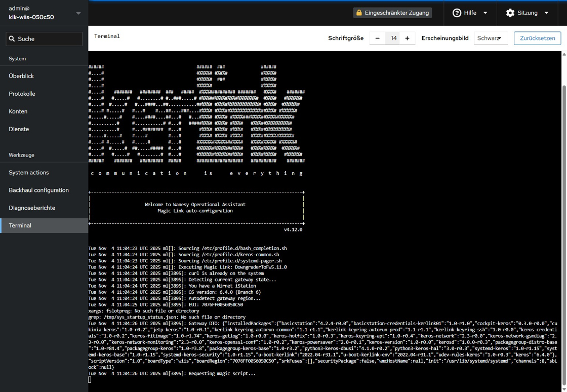This screenshot has width=567, height=392.
Task: Open the Sitzung session dropdown
Action: (x=546, y=13)
